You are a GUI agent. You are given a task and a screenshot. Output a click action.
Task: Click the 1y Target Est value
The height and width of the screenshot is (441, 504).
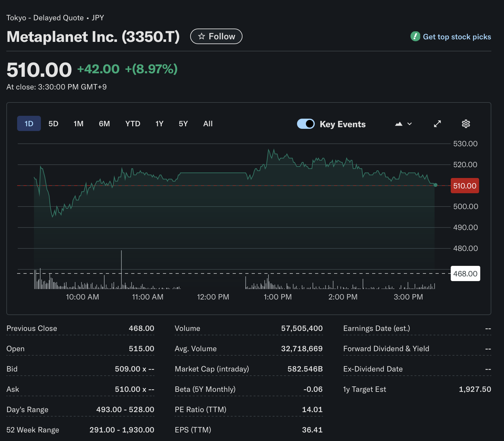pos(475,389)
